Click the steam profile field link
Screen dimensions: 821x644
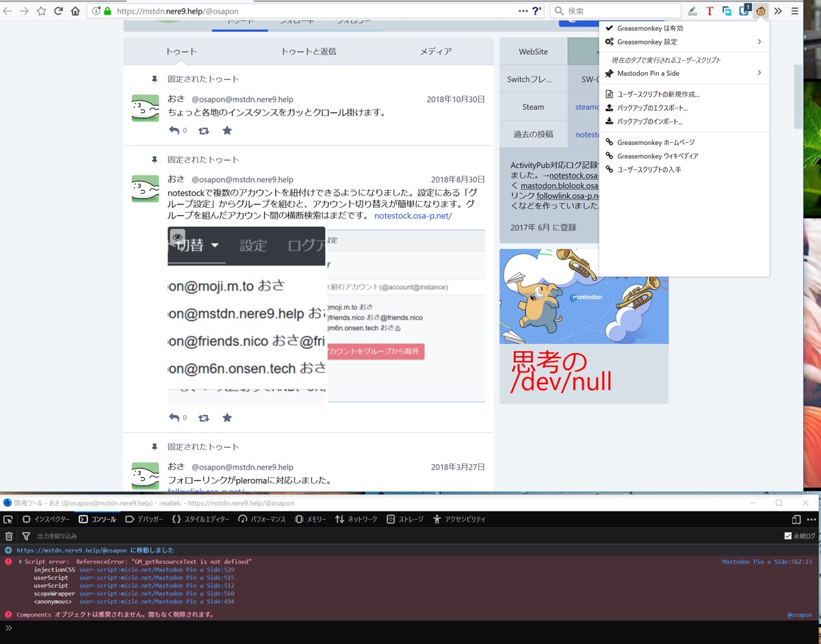pyautogui.click(x=587, y=107)
